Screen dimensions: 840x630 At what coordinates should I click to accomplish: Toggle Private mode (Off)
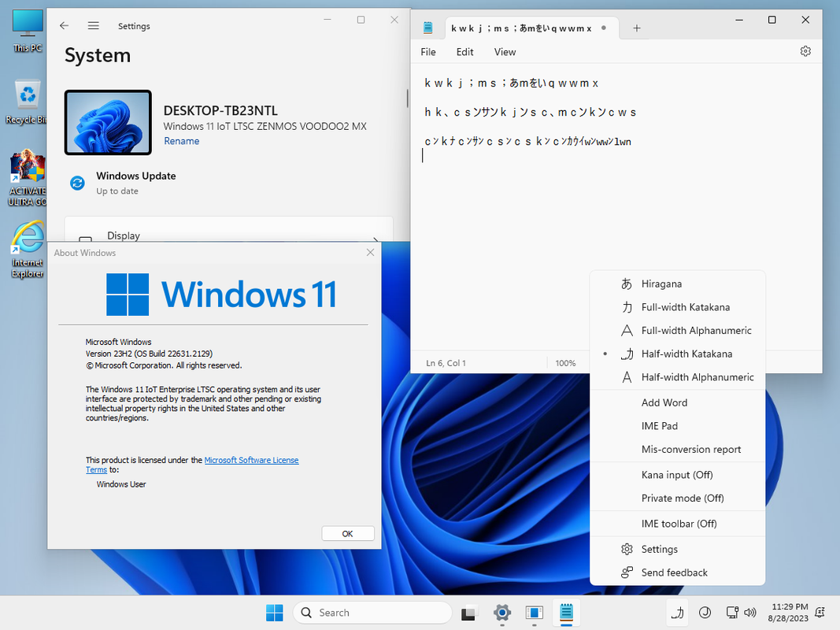tap(677, 498)
